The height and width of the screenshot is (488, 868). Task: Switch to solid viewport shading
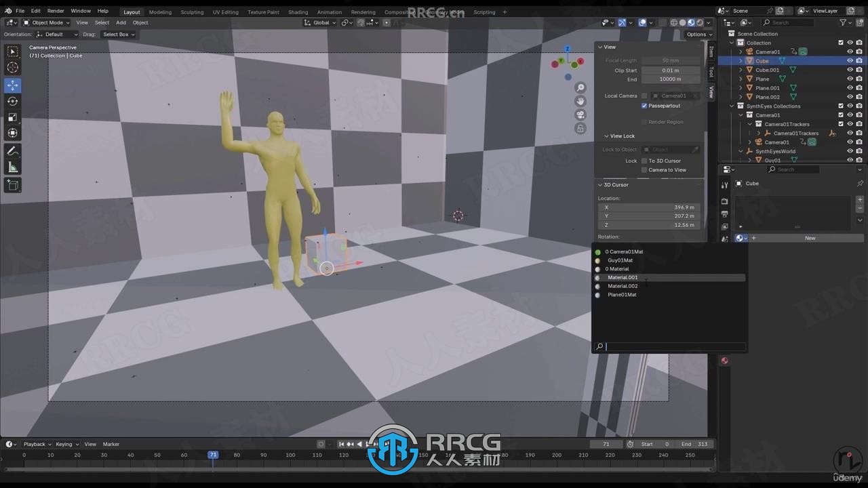click(x=683, y=22)
